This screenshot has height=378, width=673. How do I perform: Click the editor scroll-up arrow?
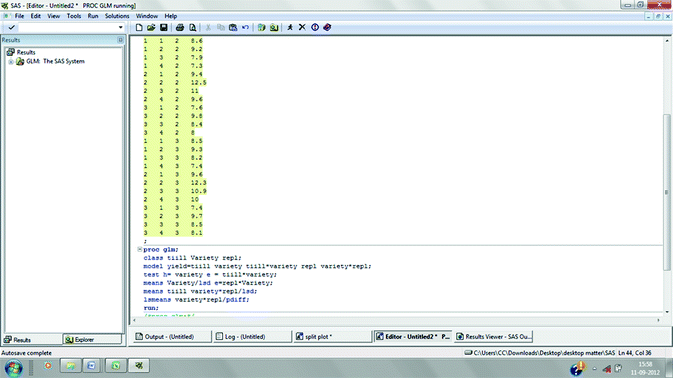click(667, 41)
